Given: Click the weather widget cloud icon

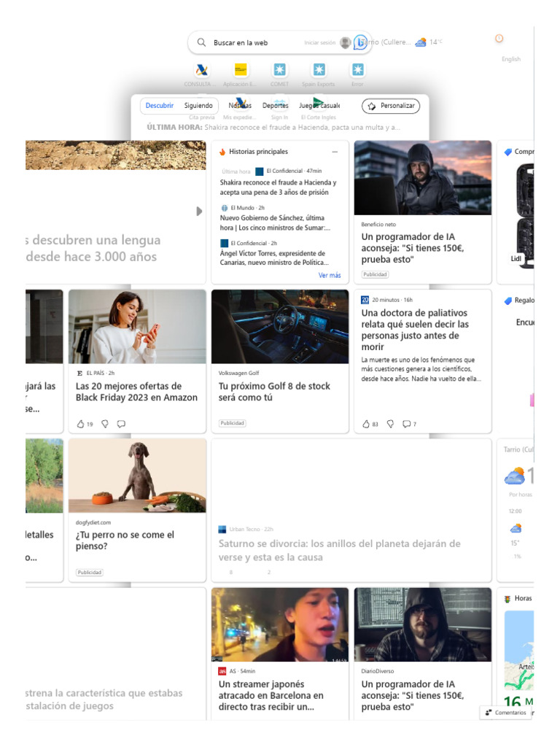Looking at the screenshot, I should point(514,476).
